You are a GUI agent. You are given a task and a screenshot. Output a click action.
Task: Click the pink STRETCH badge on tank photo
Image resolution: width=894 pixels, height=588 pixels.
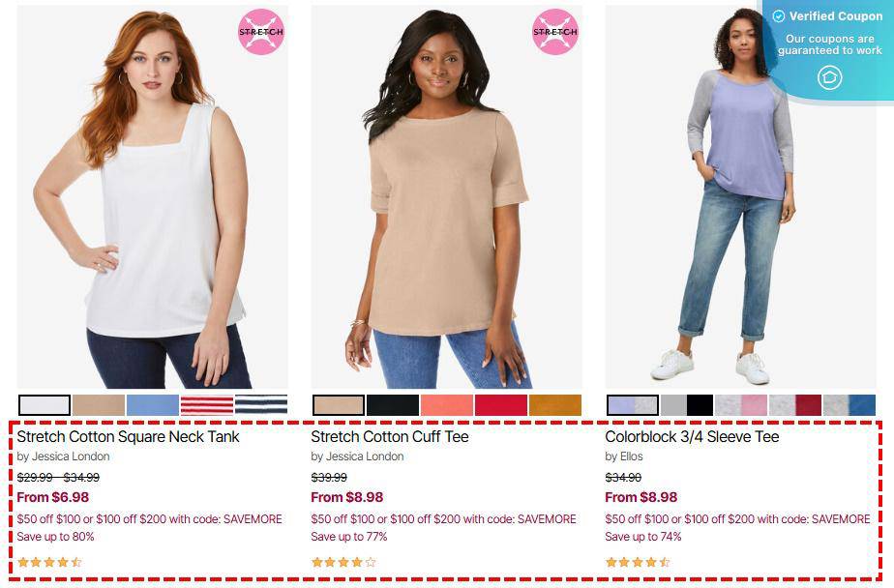(x=261, y=32)
